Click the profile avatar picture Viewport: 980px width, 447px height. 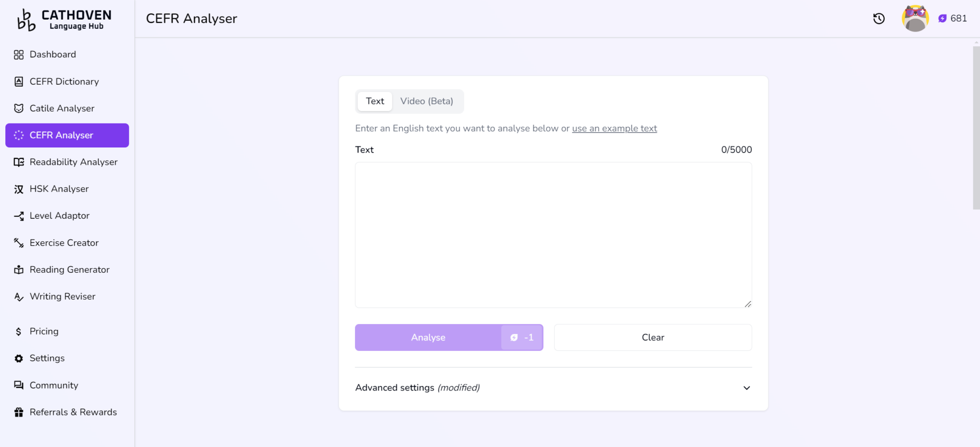(914, 18)
